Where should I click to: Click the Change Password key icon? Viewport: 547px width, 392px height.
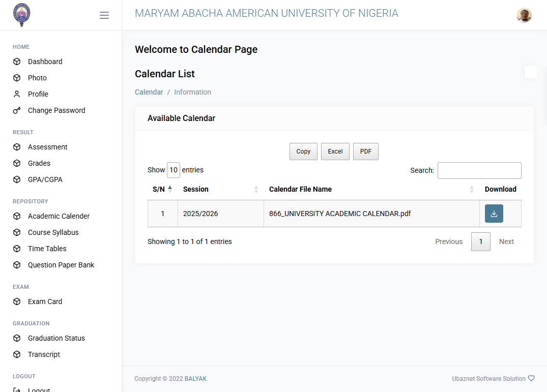coord(17,110)
